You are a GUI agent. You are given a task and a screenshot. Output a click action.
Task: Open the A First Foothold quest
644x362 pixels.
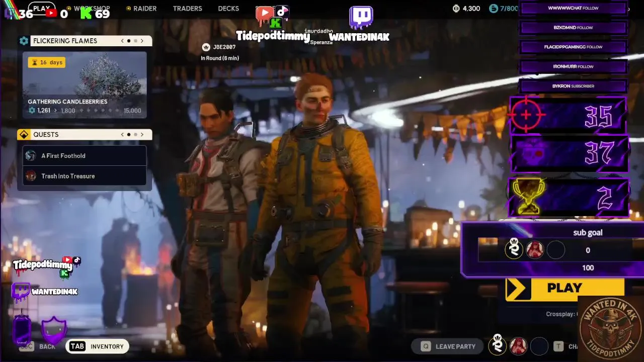(85, 156)
